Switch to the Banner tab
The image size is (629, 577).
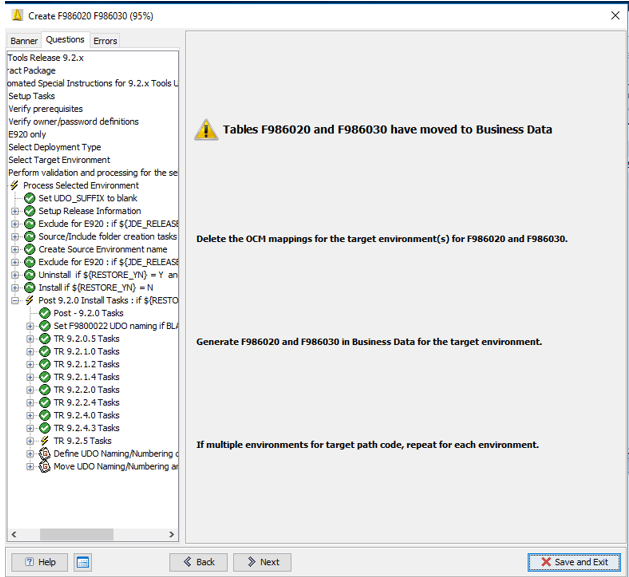pos(24,41)
